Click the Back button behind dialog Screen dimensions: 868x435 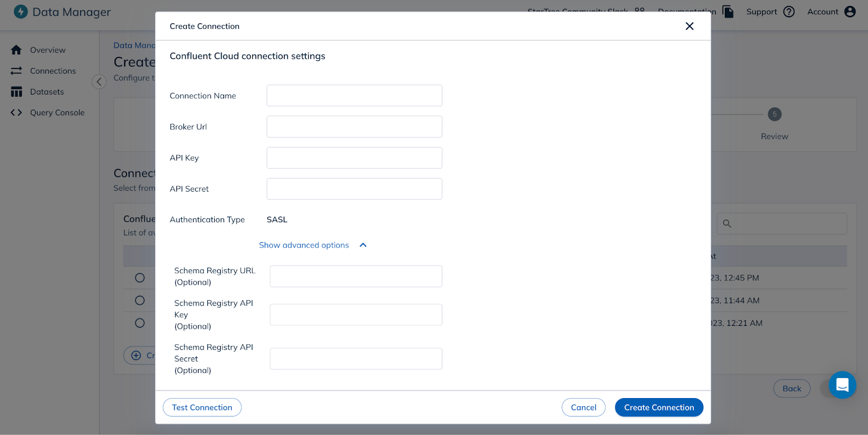[x=792, y=388]
